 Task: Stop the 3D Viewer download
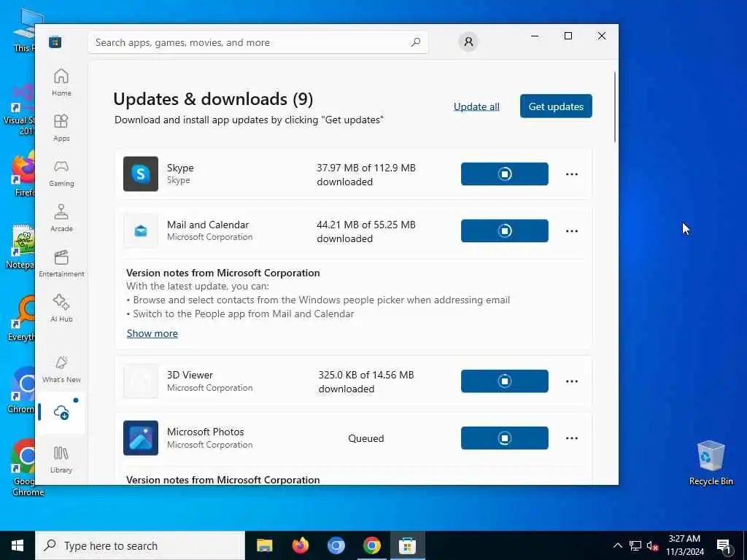[x=505, y=381]
